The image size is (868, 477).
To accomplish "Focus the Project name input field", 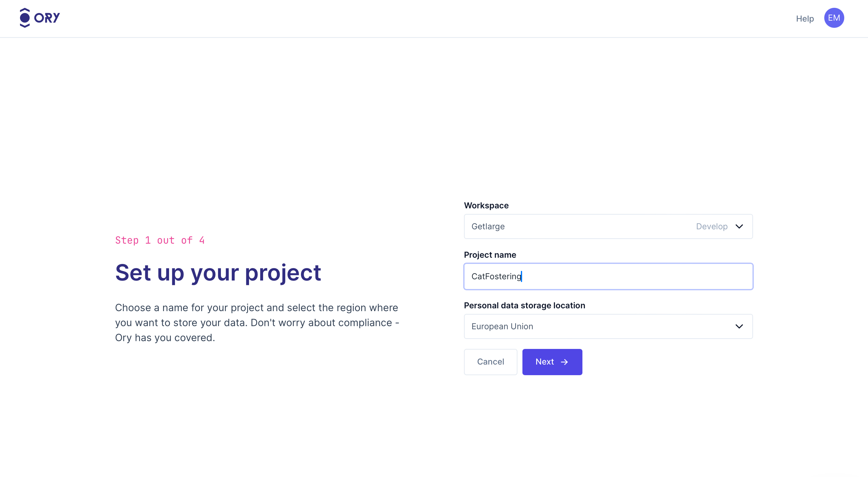I will point(608,276).
